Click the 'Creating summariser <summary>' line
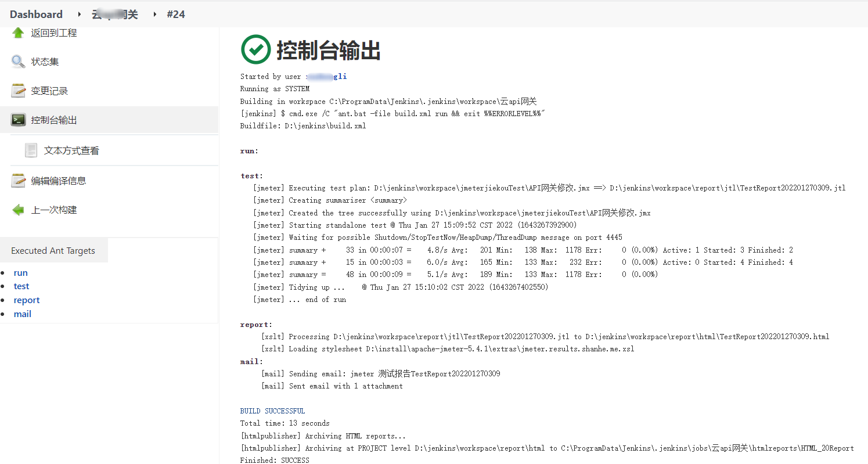 330,200
